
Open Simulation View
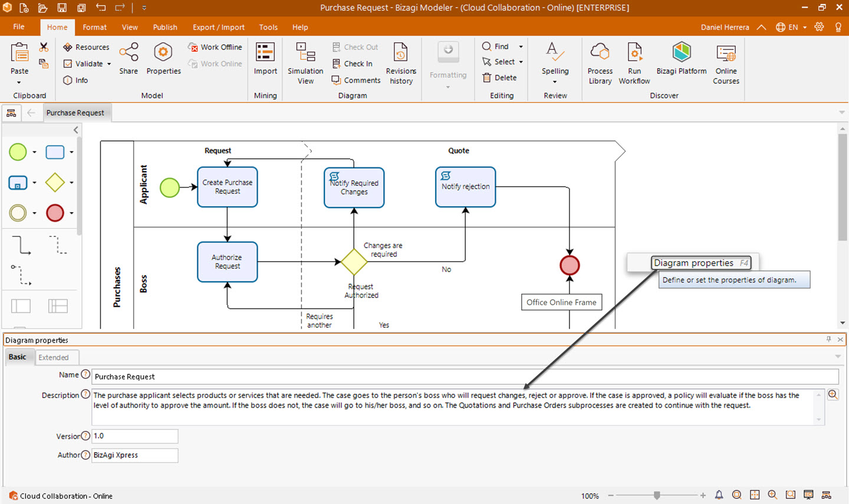point(305,63)
